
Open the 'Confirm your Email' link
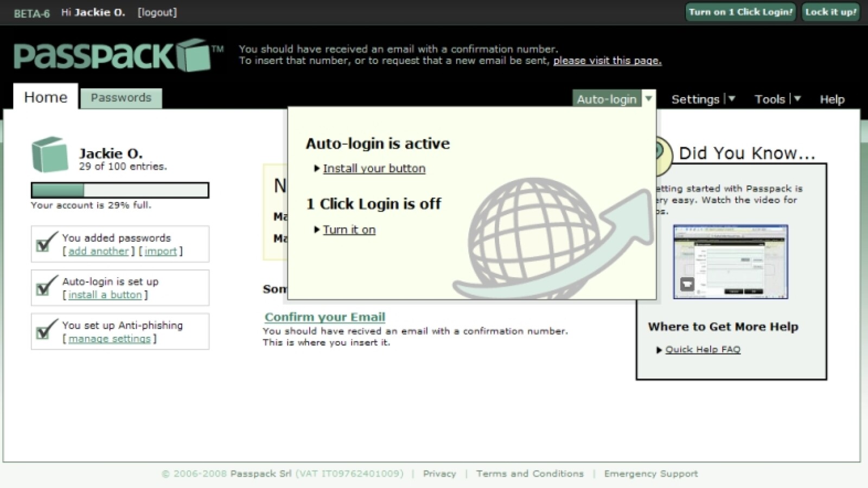coord(324,317)
